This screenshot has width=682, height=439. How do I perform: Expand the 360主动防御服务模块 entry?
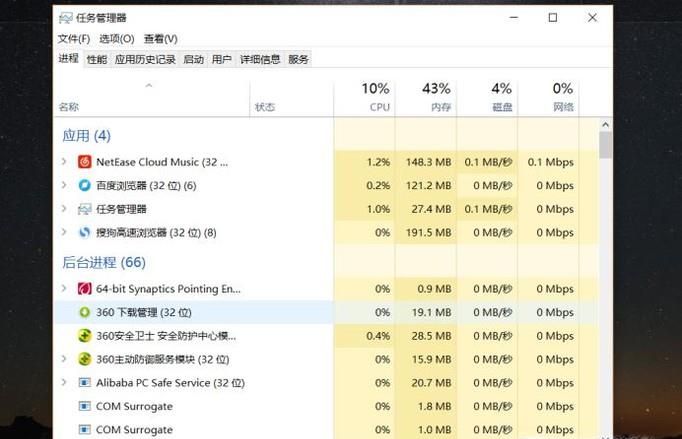(64, 359)
